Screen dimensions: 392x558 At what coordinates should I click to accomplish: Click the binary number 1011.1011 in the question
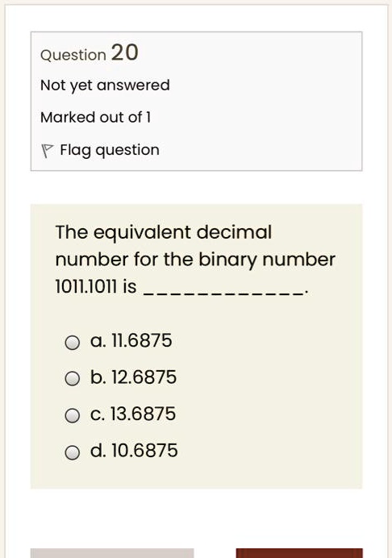[85, 286]
